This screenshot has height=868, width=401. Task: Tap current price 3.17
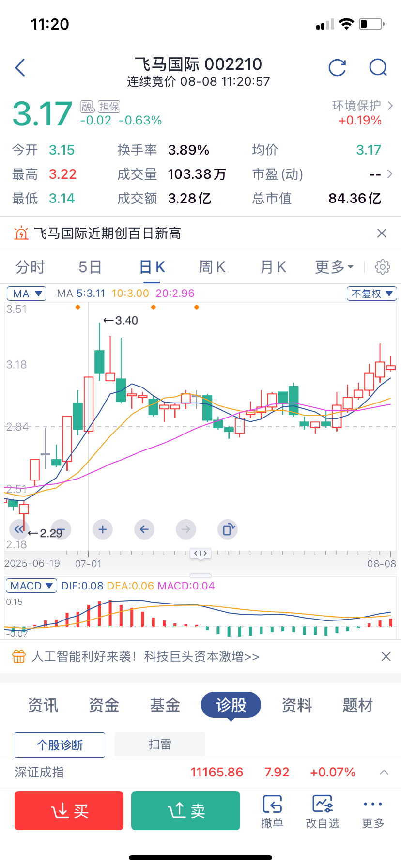click(x=43, y=114)
